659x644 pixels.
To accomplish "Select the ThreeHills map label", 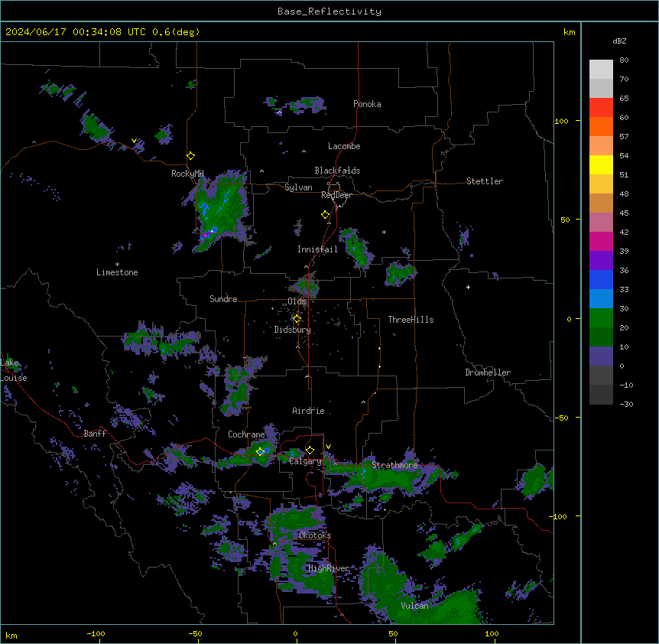I will click(x=411, y=320).
